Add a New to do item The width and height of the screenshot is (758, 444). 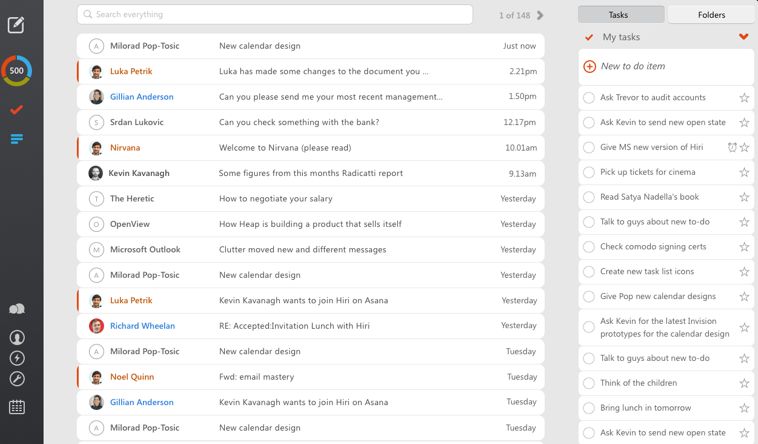coord(632,66)
